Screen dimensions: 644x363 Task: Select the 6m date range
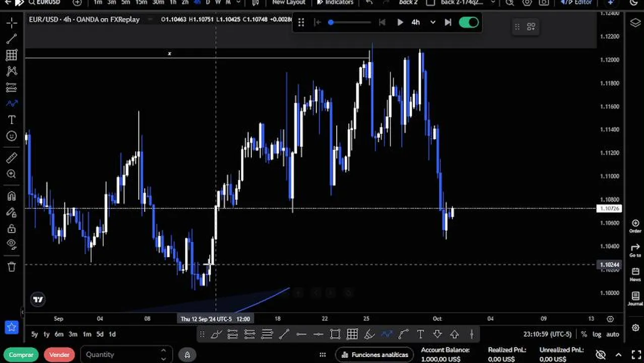[x=59, y=334]
